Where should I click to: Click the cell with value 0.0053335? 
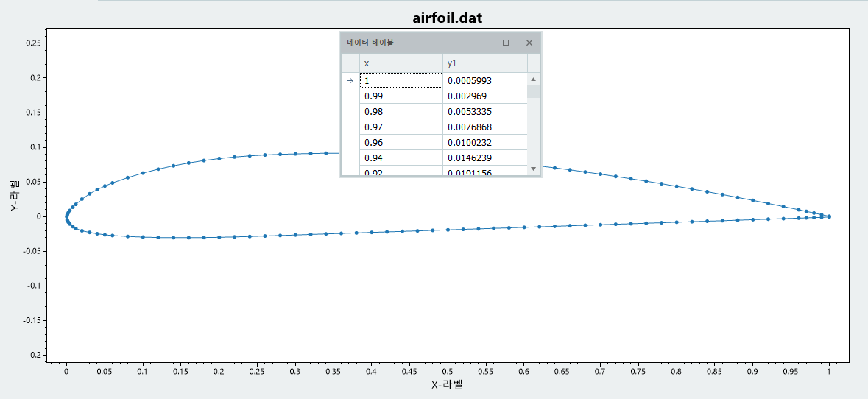coord(485,112)
